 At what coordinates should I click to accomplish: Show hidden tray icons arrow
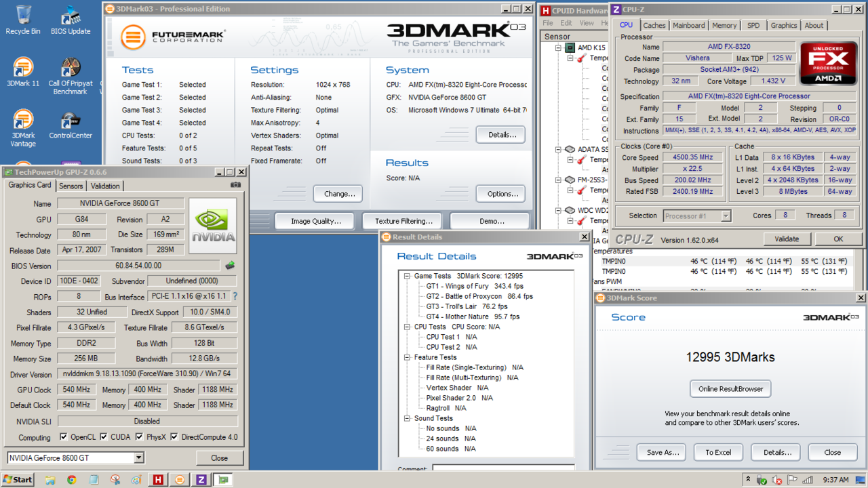pyautogui.click(x=748, y=480)
